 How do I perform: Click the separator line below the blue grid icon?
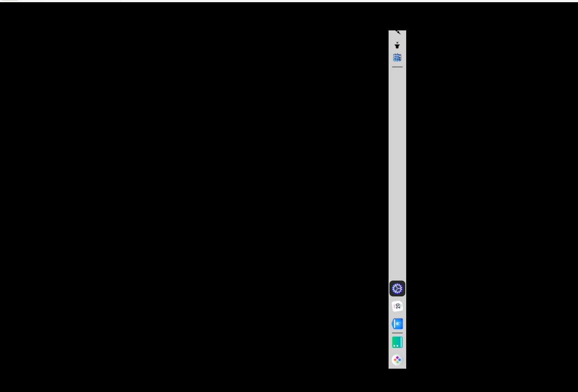pos(397,67)
